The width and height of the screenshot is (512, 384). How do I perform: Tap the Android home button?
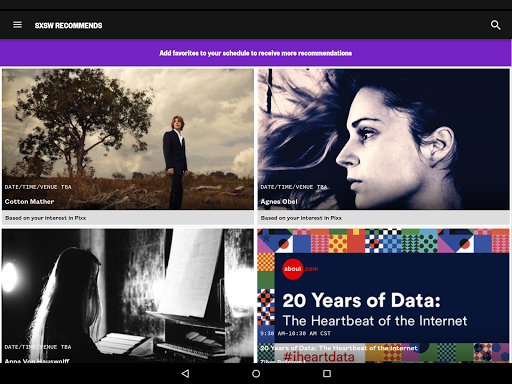click(256, 374)
